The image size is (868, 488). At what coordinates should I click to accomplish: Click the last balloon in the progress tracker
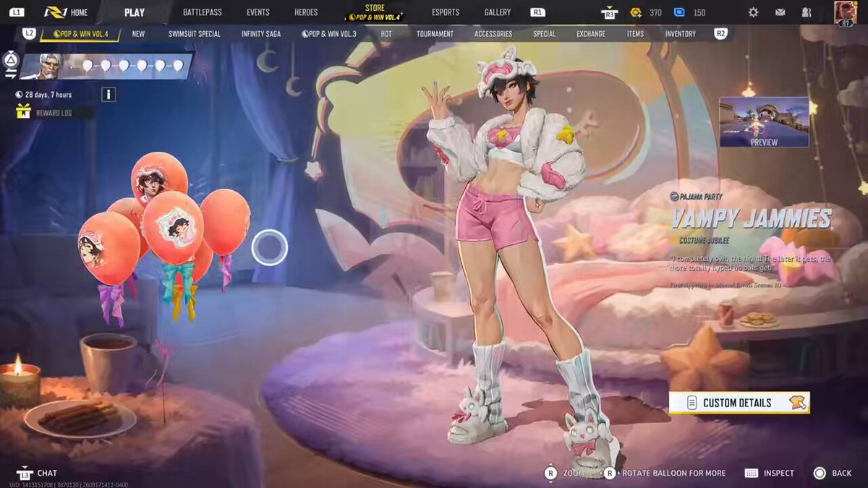(x=178, y=67)
